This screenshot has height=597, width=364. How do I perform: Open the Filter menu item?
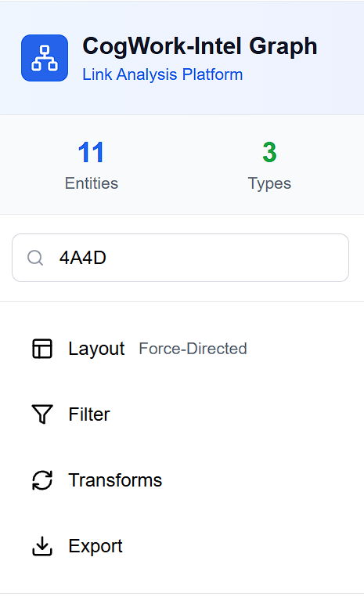coord(180,414)
